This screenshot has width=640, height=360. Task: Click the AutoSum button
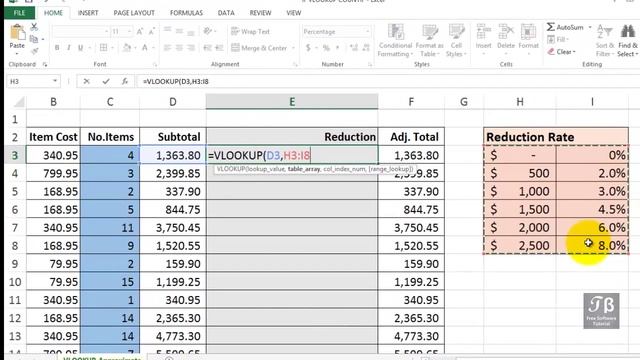pyautogui.click(x=566, y=27)
